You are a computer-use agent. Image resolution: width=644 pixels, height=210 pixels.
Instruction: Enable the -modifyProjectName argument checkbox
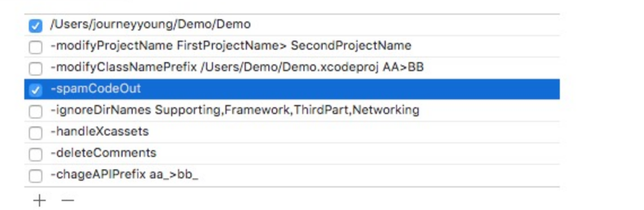(x=36, y=47)
